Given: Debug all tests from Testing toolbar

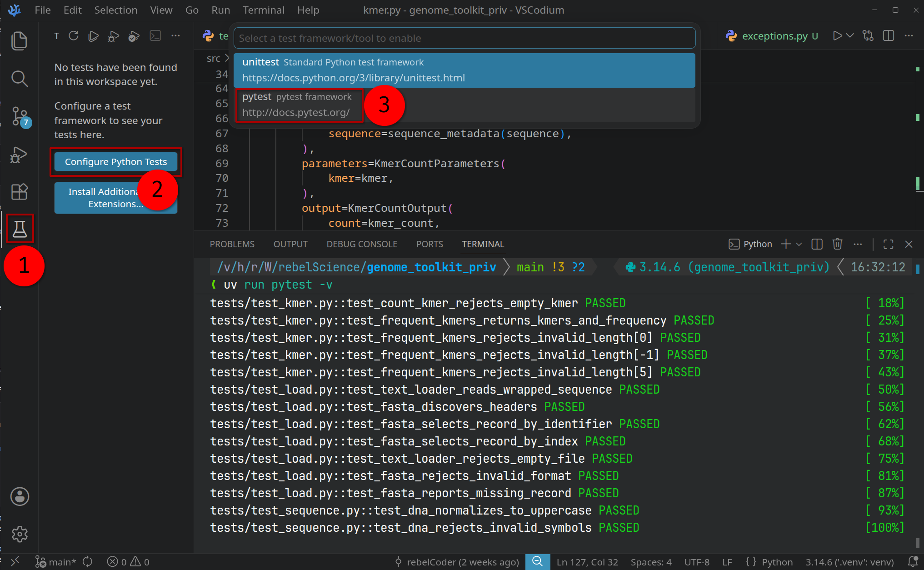Looking at the screenshot, I should (114, 36).
